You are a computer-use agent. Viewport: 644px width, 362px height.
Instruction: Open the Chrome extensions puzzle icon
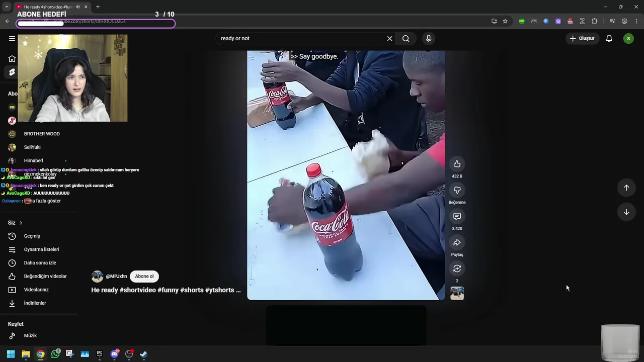tap(594, 21)
